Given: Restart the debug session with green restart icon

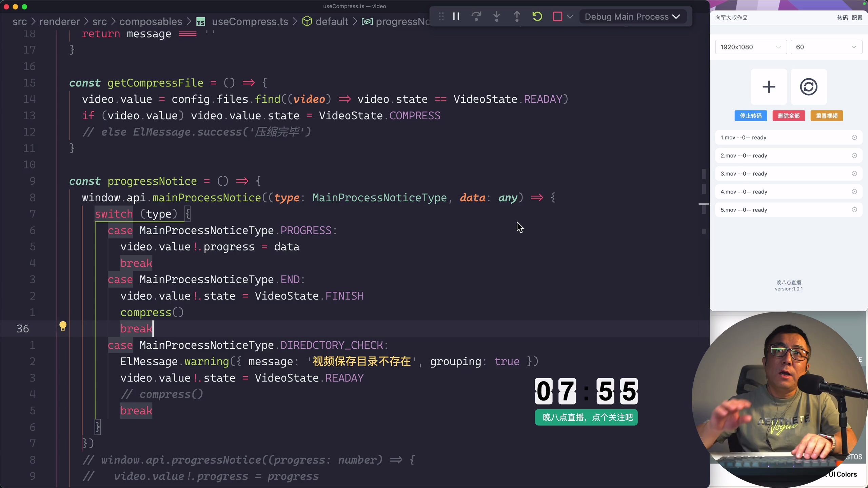Looking at the screenshot, I should click(x=537, y=16).
